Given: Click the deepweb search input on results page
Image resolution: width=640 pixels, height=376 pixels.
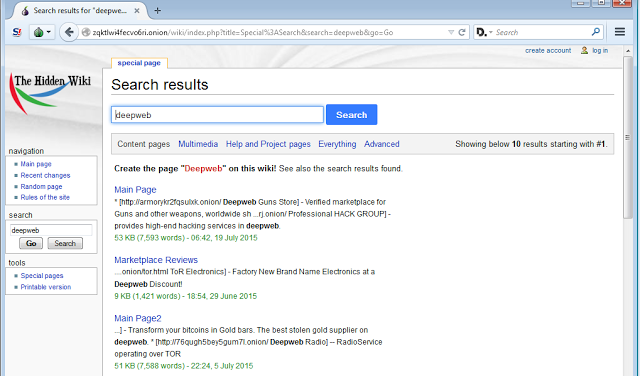Looking at the screenshot, I should (x=218, y=115).
